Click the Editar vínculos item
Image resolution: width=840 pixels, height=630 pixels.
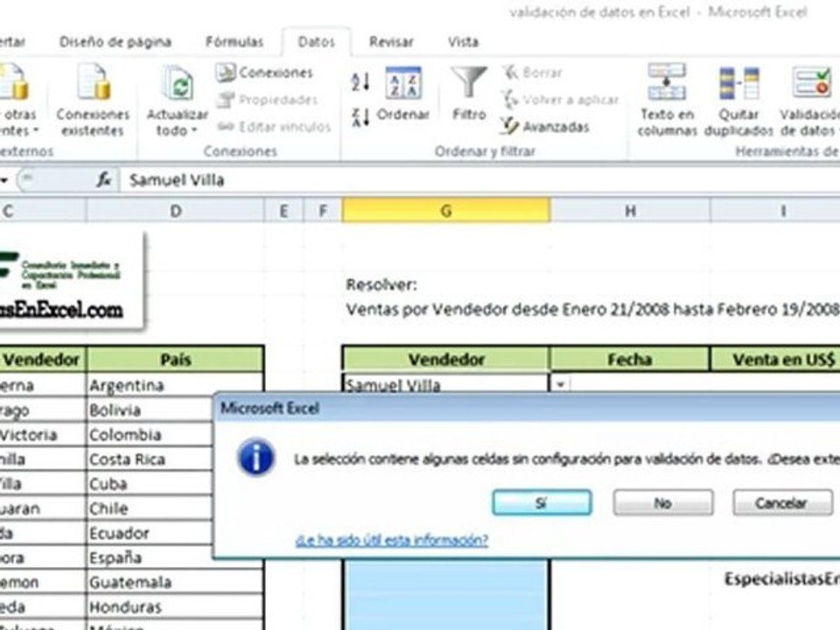[x=274, y=127]
